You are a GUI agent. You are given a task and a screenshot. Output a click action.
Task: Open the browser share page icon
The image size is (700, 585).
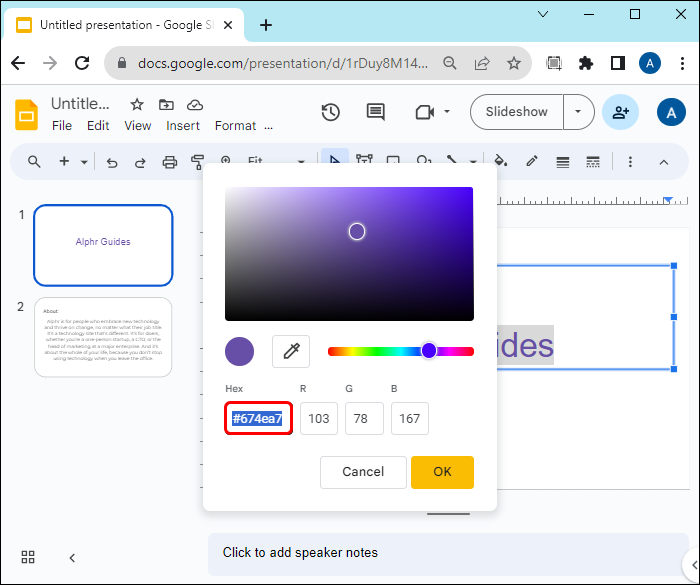click(x=482, y=63)
